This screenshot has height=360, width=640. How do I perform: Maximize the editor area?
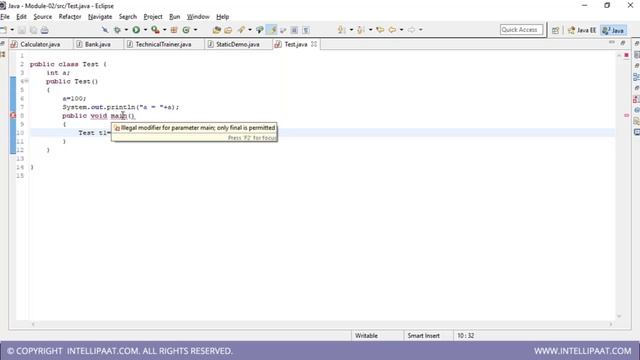[x=623, y=43]
